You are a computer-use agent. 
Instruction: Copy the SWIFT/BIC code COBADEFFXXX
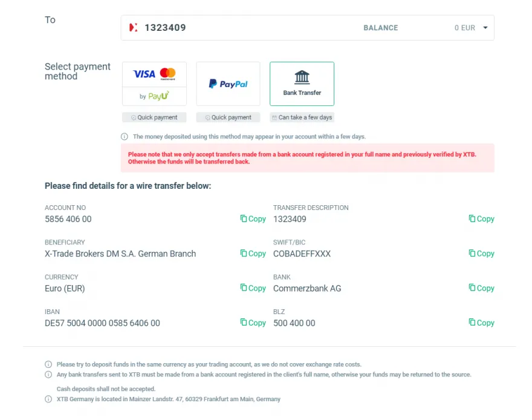click(x=481, y=253)
